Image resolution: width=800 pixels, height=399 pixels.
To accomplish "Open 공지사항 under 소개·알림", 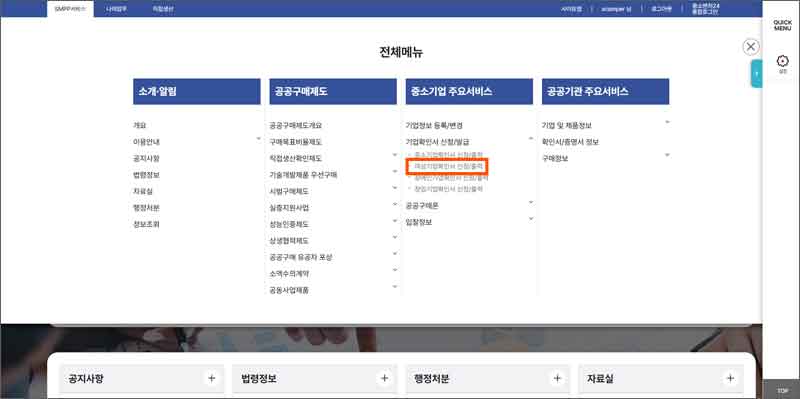I will 146,158.
